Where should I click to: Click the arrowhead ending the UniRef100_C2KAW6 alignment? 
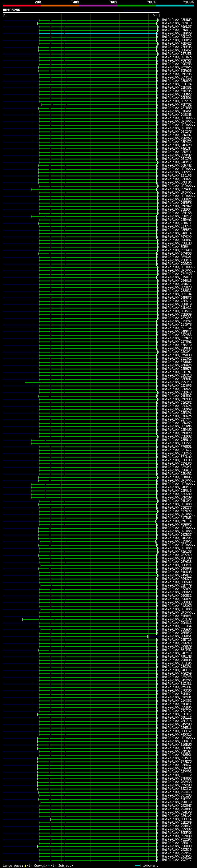pyautogui.click(x=158, y=477)
